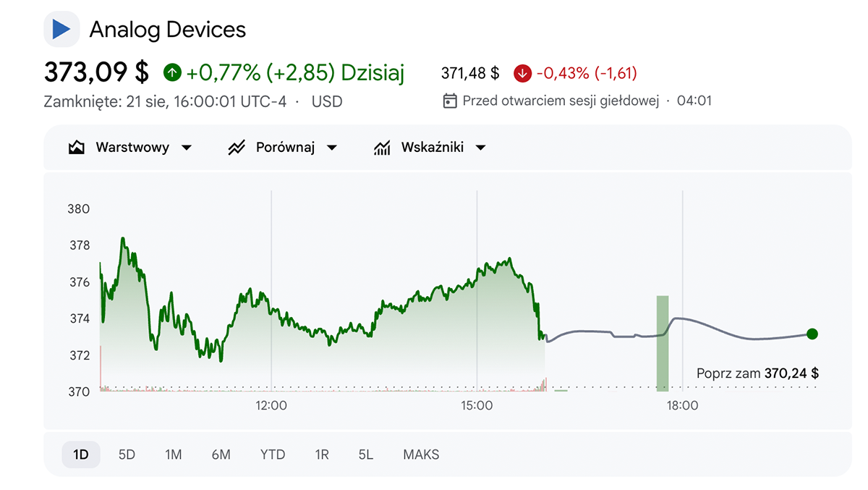
Task: Click the calendar icon before Przed otwarciem
Action: coord(449,101)
